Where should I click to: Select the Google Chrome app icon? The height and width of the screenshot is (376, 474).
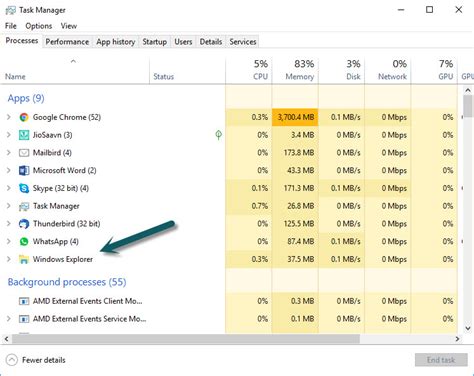pos(24,117)
